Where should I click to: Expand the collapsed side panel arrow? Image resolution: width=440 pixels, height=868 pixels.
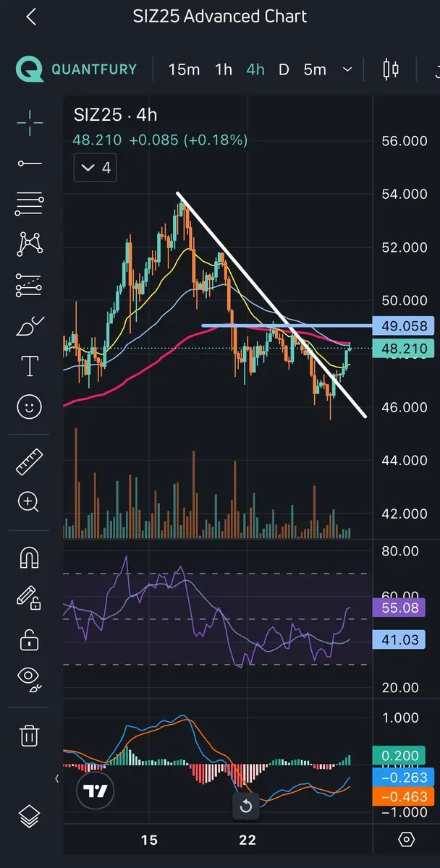click(57, 779)
